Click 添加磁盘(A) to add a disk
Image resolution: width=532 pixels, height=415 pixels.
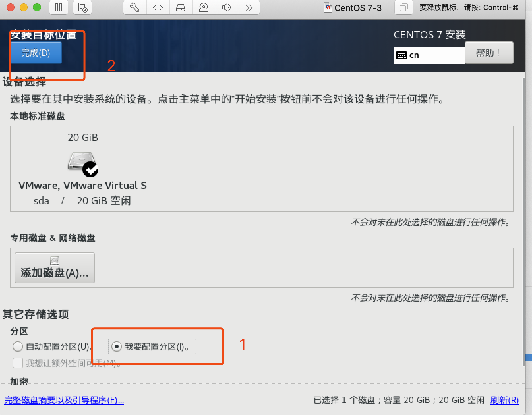(54, 267)
